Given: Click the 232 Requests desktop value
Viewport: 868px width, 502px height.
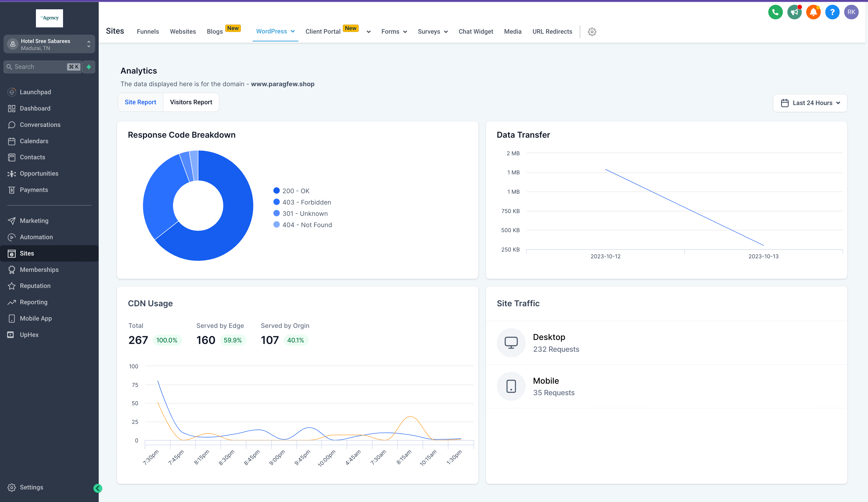Looking at the screenshot, I should (556, 349).
